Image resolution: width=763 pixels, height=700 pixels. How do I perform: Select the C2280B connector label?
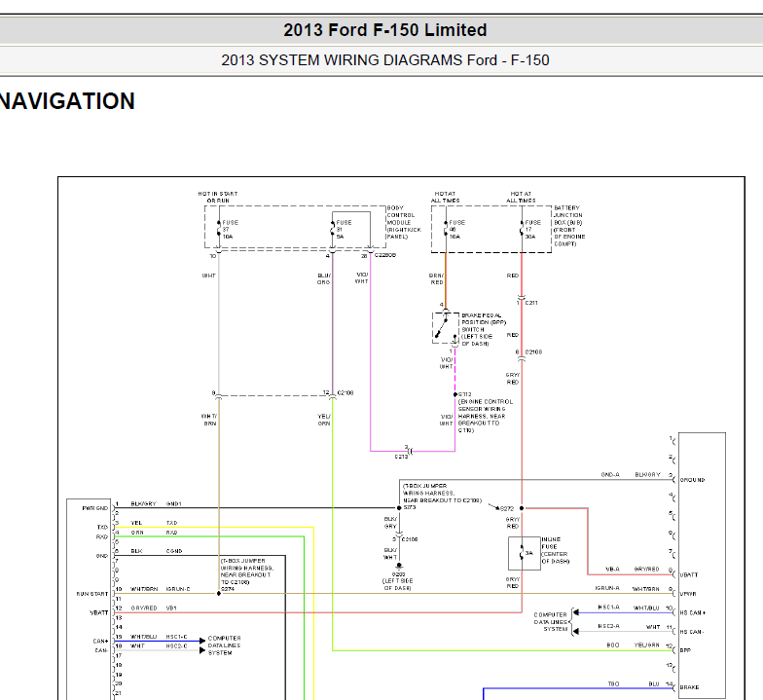(385, 255)
